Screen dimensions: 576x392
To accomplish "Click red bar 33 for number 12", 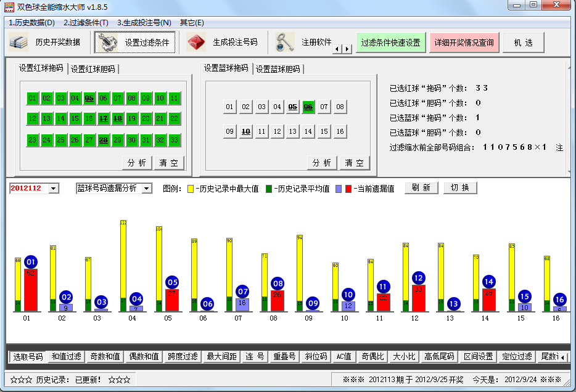I will [x=418, y=298].
